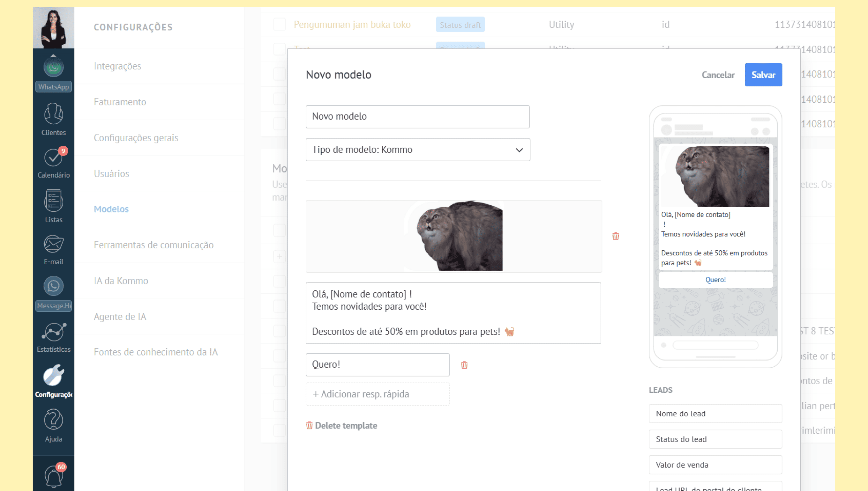Add quick reply via Adicionar resp. rápida
The height and width of the screenshot is (491, 868).
coord(377,394)
